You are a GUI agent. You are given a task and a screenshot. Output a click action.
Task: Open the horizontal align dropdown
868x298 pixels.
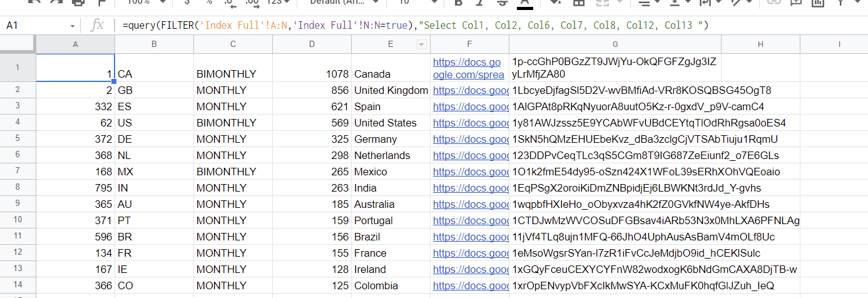pos(650,2)
